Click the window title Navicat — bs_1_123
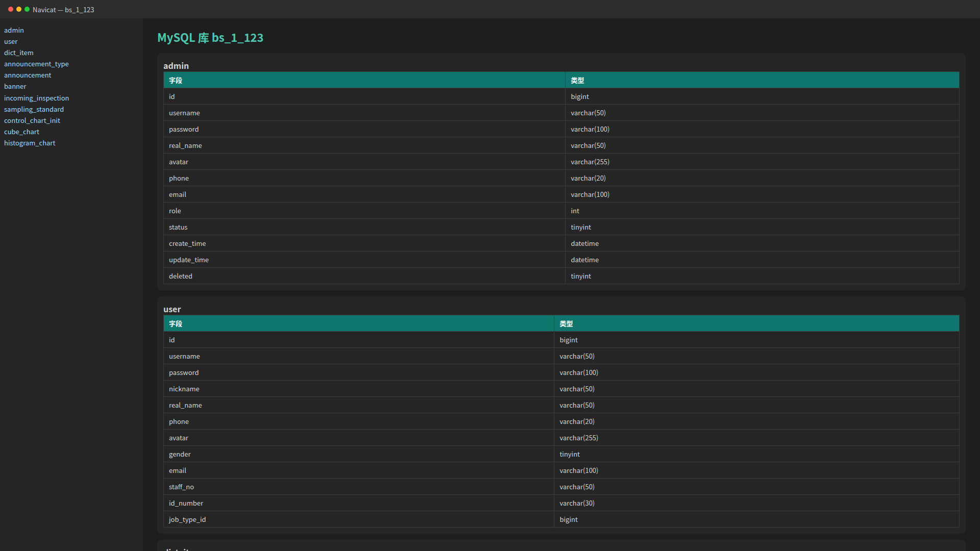Screen dimensions: 980x551 point(63,10)
